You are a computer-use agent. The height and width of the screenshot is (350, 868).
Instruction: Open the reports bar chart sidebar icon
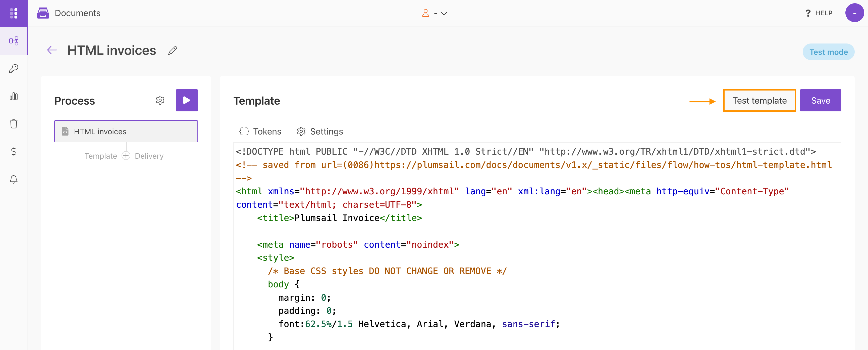tap(14, 97)
